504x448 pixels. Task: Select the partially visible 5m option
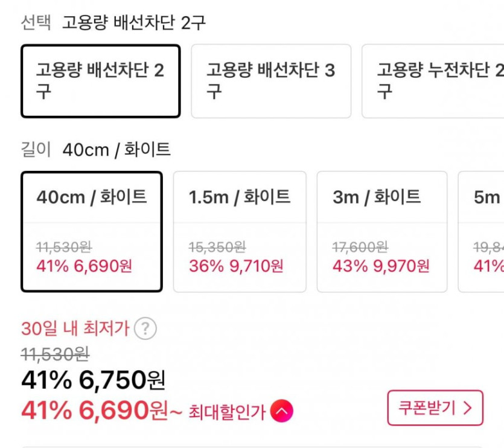(x=481, y=232)
